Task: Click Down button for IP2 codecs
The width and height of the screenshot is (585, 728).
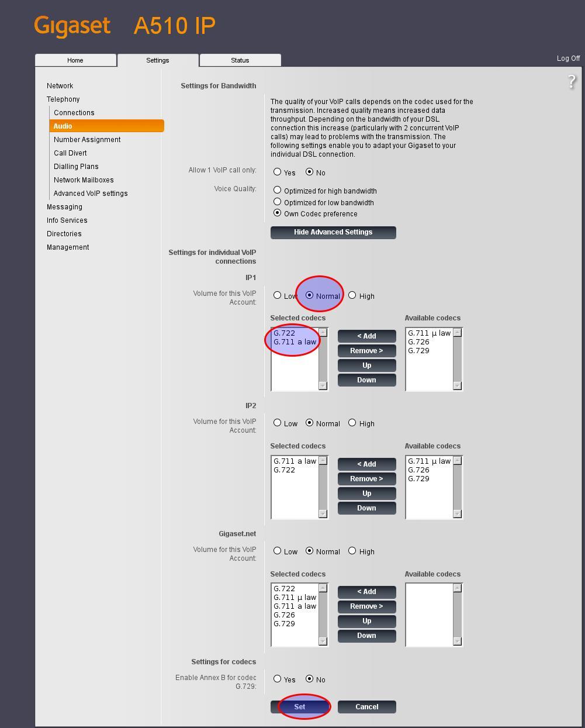Action: [x=366, y=508]
